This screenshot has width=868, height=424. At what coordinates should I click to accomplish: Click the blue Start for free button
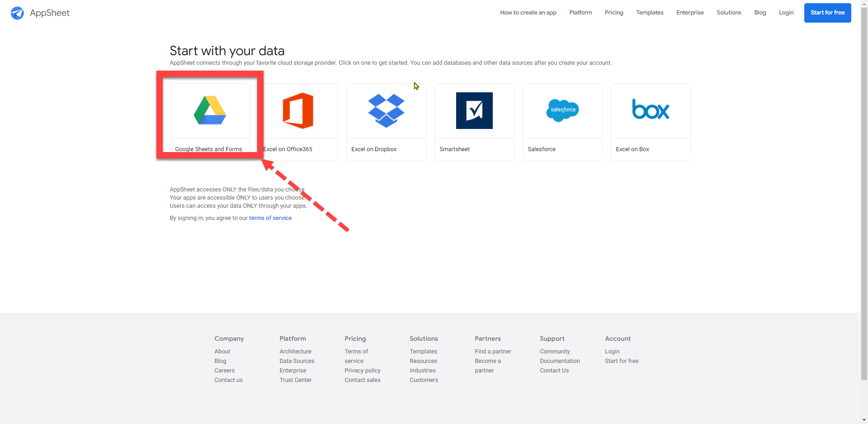coord(827,13)
